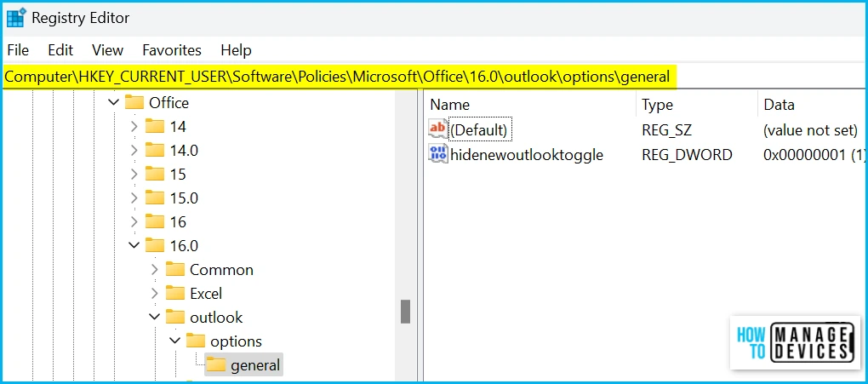Image resolution: width=868 pixels, height=384 pixels.
Task: Select the general folder icon
Action: coord(216,364)
